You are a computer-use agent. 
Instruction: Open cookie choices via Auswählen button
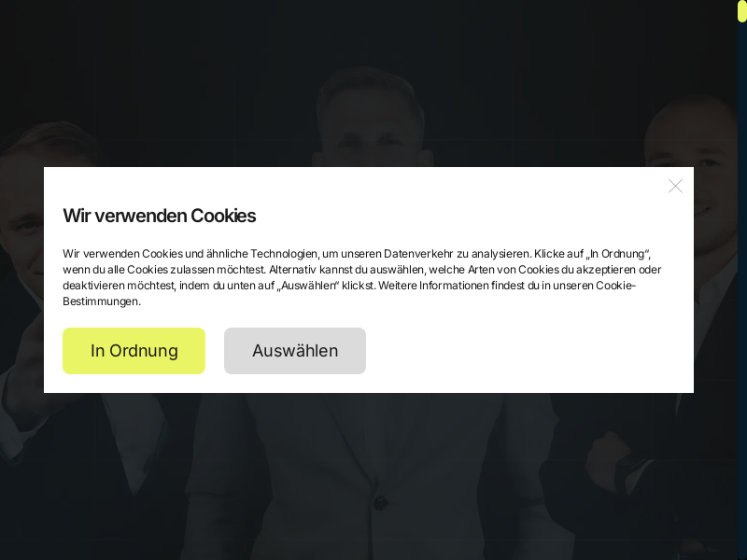click(295, 351)
